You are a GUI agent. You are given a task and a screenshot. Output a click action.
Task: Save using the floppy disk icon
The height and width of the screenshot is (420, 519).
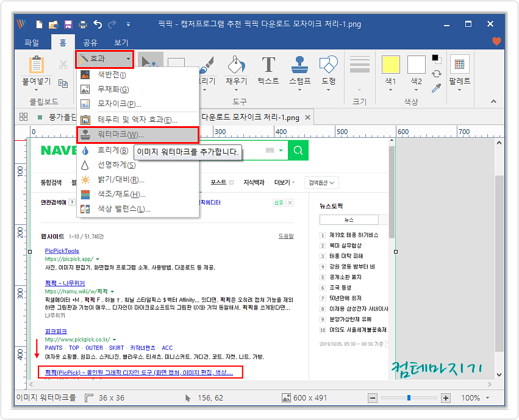pyautogui.click(x=68, y=24)
